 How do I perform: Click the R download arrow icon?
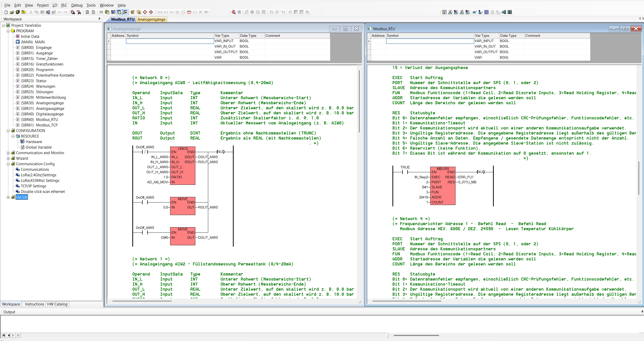click(x=468, y=12)
